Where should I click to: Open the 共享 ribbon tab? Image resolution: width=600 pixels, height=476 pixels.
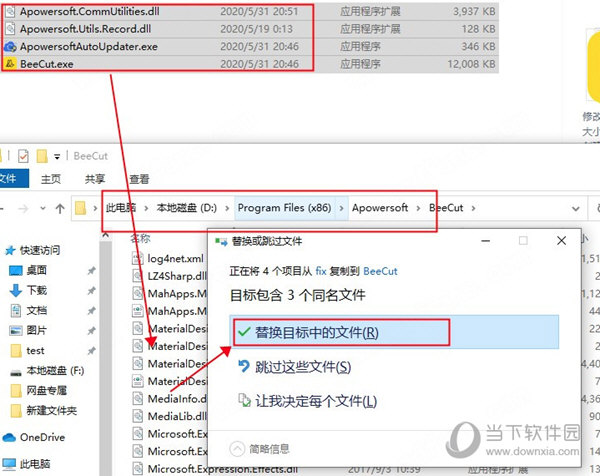pyautogui.click(x=95, y=179)
